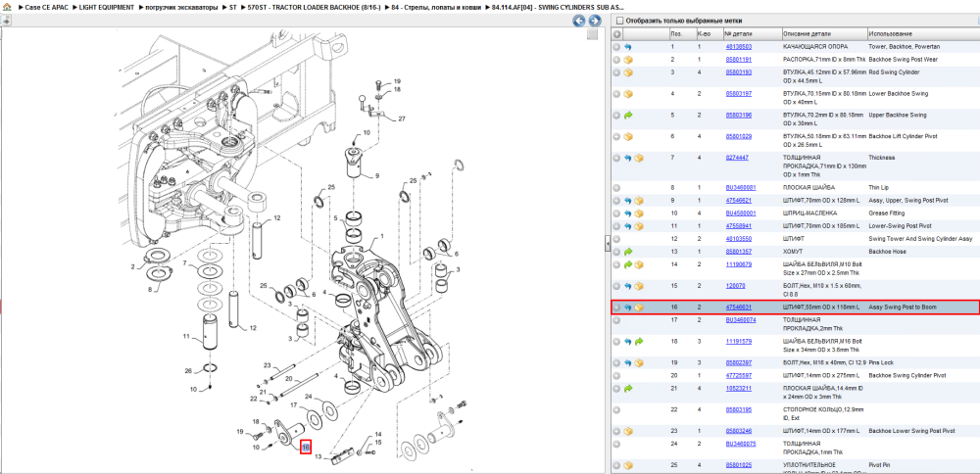Open part number link 85803246
Image resolution: width=980 pixels, height=474 pixels.
[x=738, y=431]
